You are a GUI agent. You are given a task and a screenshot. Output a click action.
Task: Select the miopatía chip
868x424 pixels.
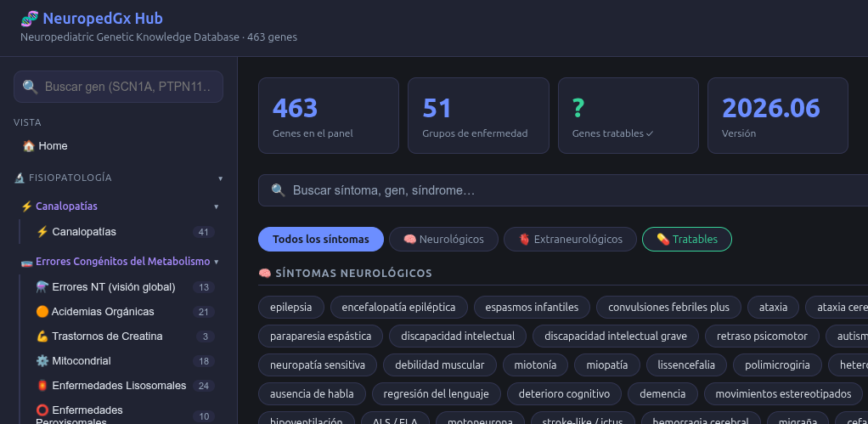pos(606,365)
